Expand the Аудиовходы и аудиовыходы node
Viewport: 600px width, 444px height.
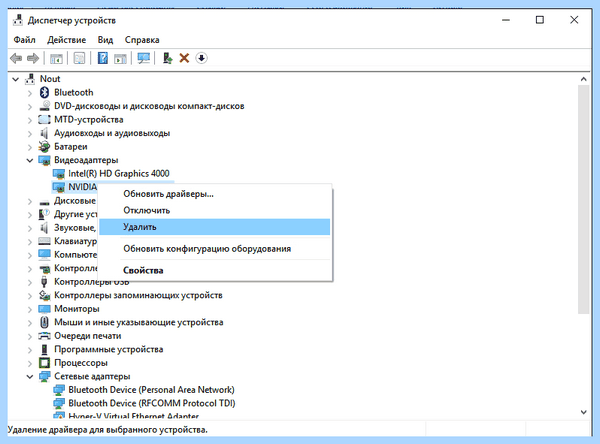(x=30, y=134)
